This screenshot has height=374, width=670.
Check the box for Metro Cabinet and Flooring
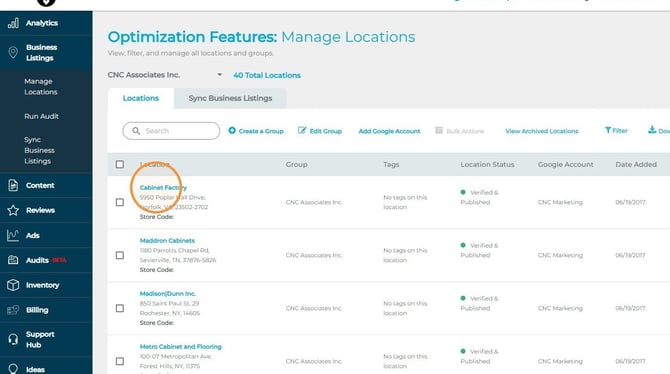pyautogui.click(x=120, y=361)
